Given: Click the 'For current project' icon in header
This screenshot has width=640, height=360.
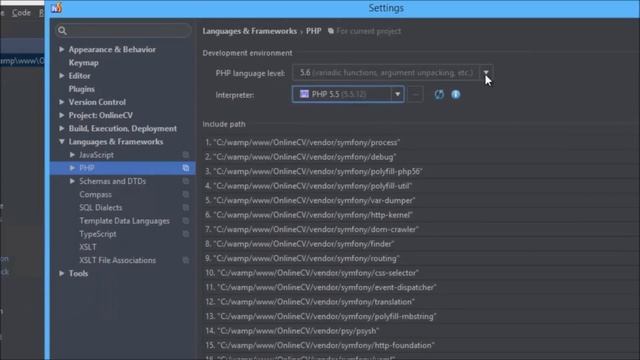Looking at the screenshot, I should 331,31.
